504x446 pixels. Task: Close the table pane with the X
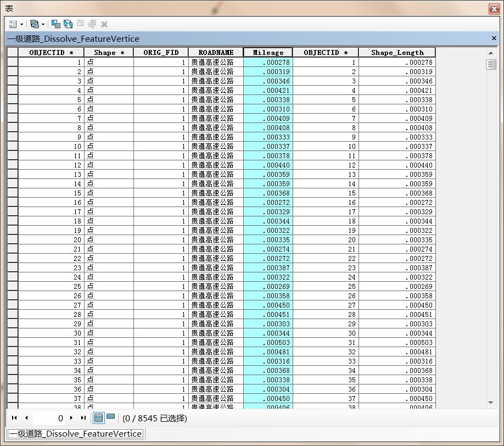pos(494,38)
